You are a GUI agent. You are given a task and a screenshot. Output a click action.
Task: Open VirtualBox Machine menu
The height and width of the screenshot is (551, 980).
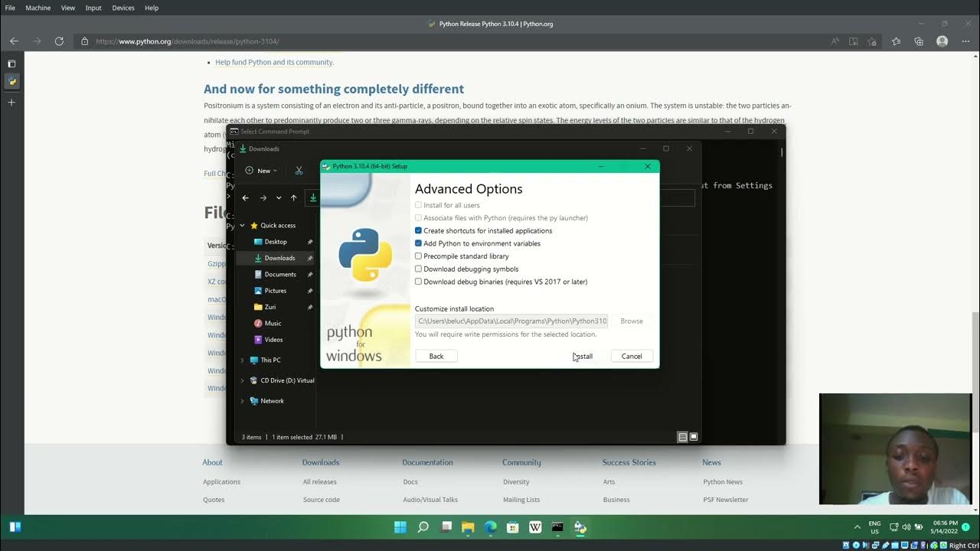(x=38, y=8)
